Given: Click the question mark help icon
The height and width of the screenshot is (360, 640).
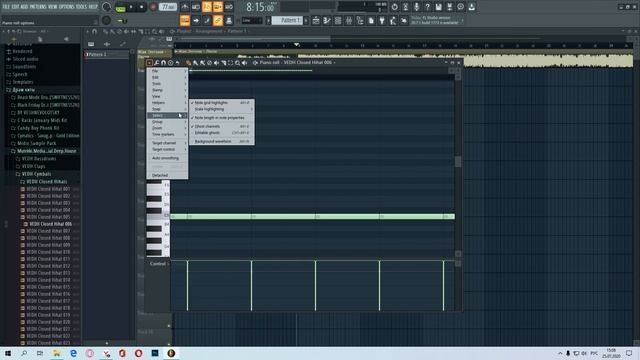Looking at the screenshot, I should coord(427,7).
